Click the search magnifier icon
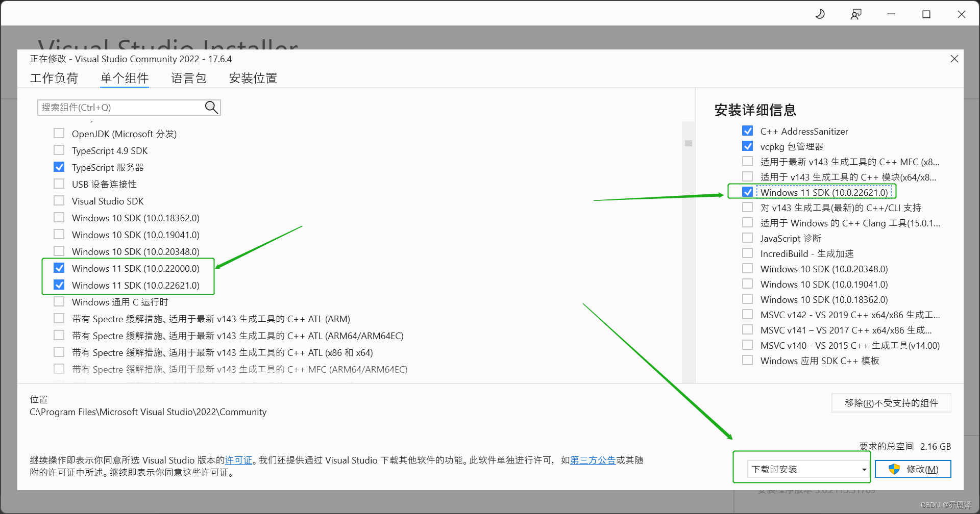Screen dimensions: 980x514 tap(211, 107)
